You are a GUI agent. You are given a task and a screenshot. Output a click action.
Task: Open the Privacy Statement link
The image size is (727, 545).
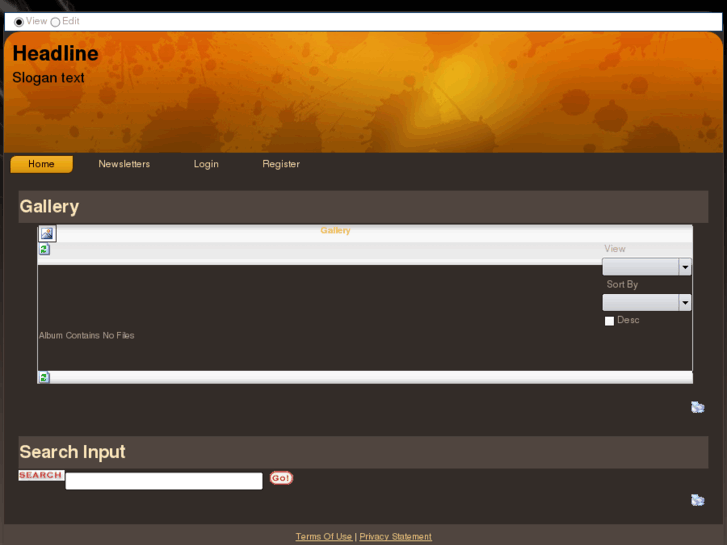coord(395,537)
